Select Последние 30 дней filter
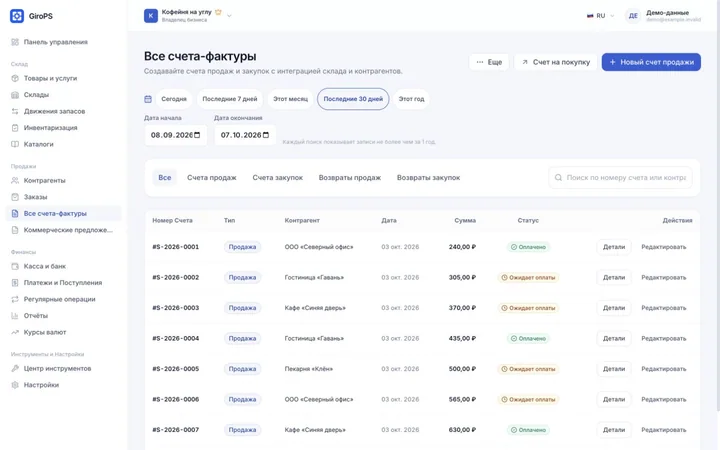The height and width of the screenshot is (450, 720). pyautogui.click(x=353, y=99)
